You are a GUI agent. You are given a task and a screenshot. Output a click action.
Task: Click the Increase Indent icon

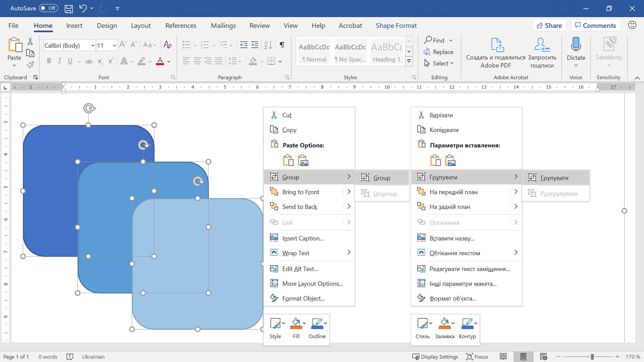click(255, 45)
